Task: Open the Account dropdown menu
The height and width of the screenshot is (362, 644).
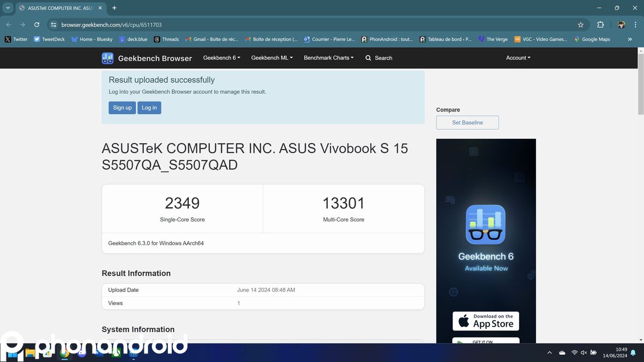Action: click(x=518, y=58)
